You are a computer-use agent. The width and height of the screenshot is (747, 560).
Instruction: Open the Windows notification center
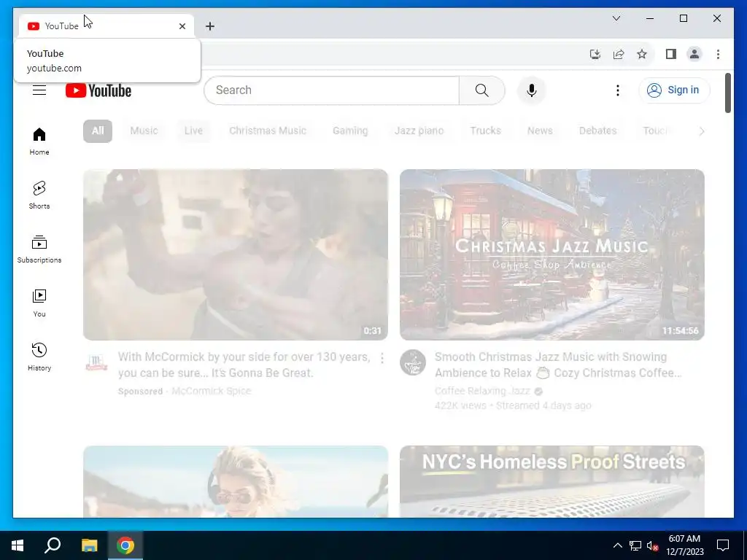point(723,545)
